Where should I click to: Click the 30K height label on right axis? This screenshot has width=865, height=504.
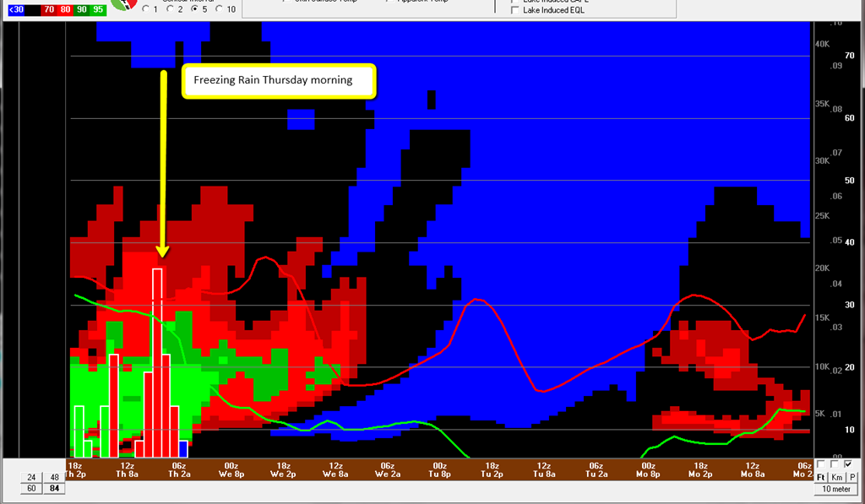(822, 161)
